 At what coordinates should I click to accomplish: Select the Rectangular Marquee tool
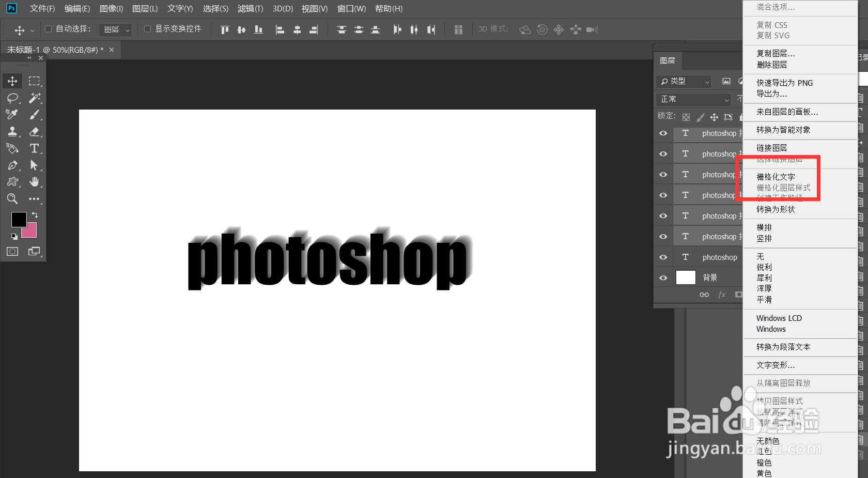point(34,81)
